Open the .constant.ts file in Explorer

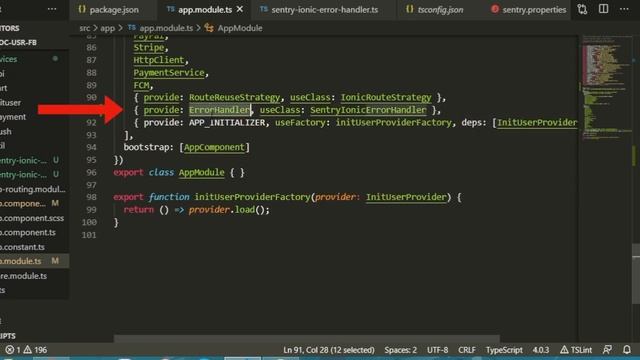[x=34, y=247]
